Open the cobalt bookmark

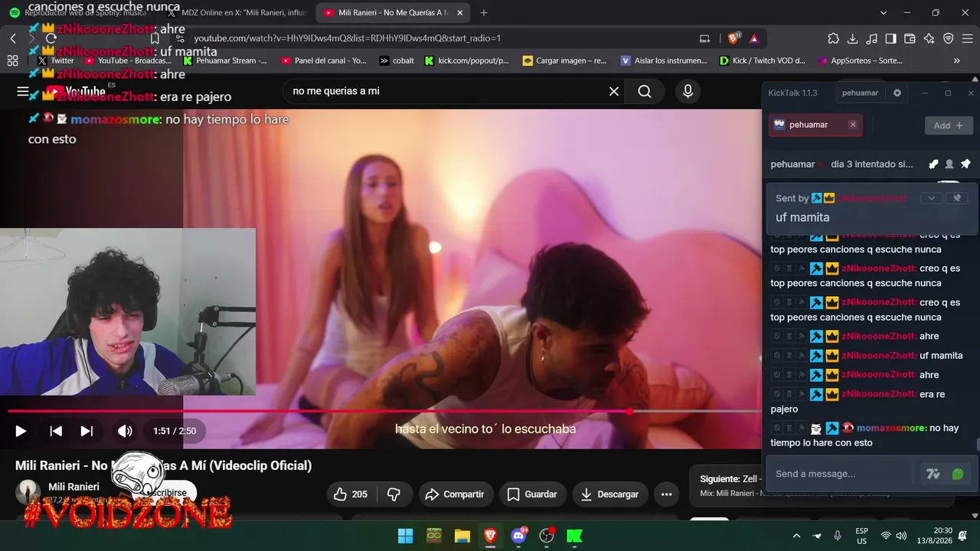coord(397,60)
